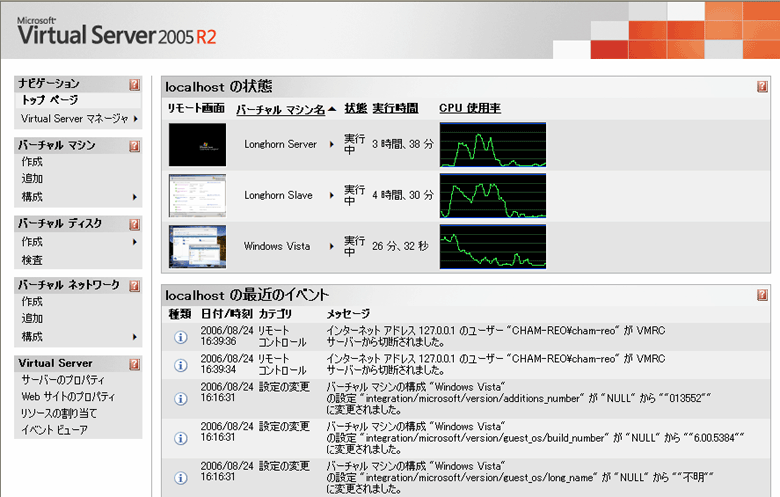Viewport: 780px width, 497px height.
Task: Click info icon for build_number event
Action: click(181, 438)
